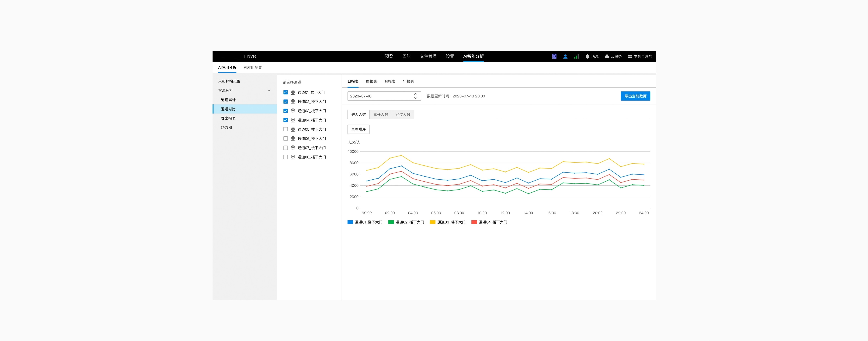Decrement date with the down arrow
The width and height of the screenshot is (868, 341).
click(415, 98)
